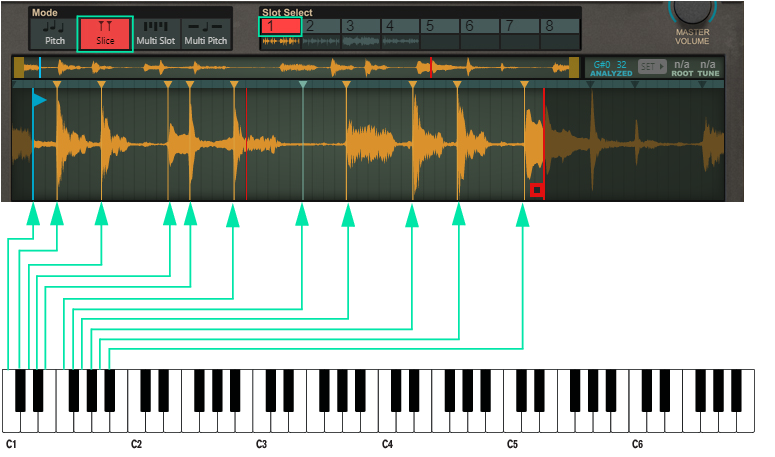
Task: Select sample slot 4
Action: click(x=400, y=26)
